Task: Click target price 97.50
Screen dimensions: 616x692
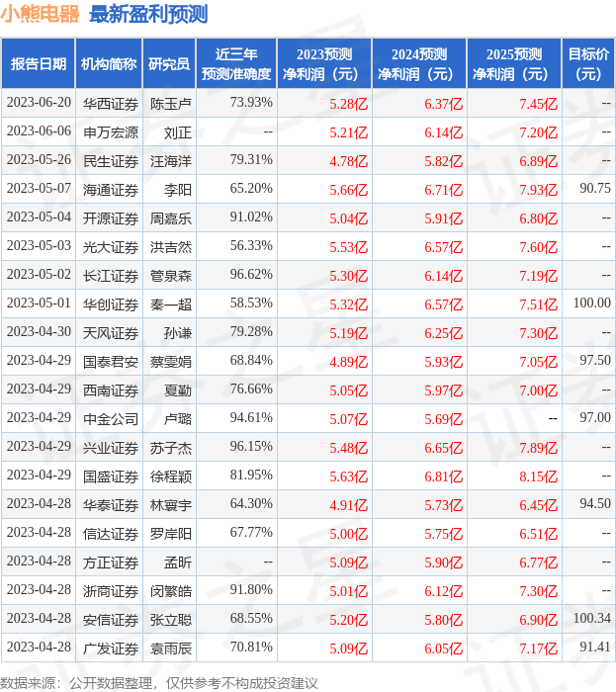Action: pos(595,361)
